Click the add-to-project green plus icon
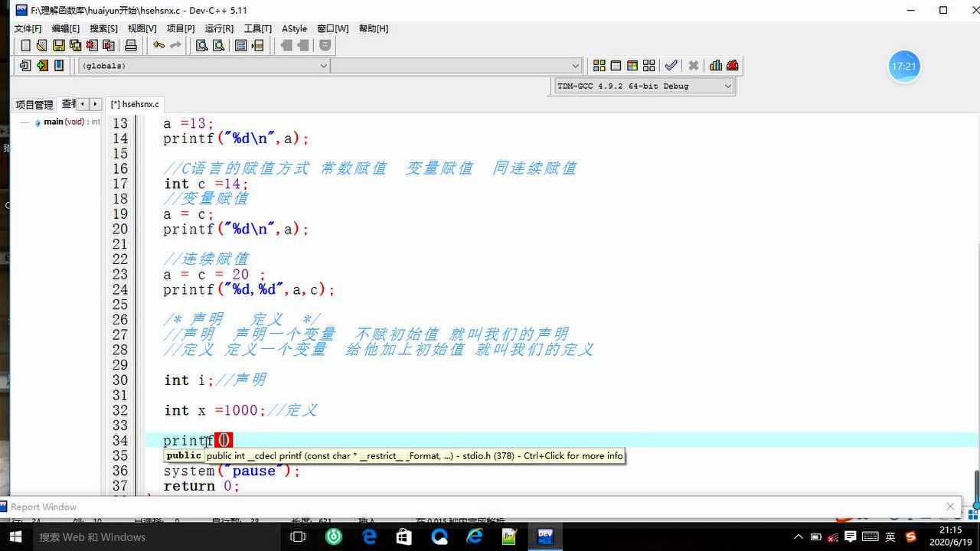This screenshot has height=551, width=980. (x=42, y=66)
